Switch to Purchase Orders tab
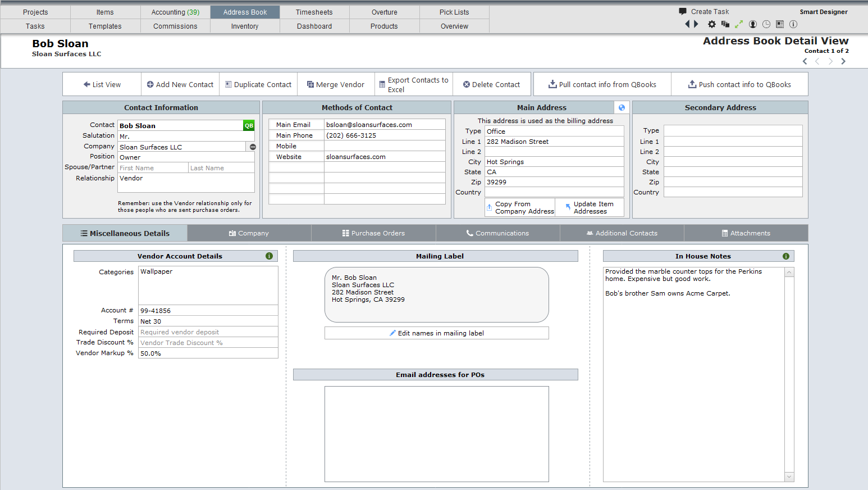 (373, 233)
